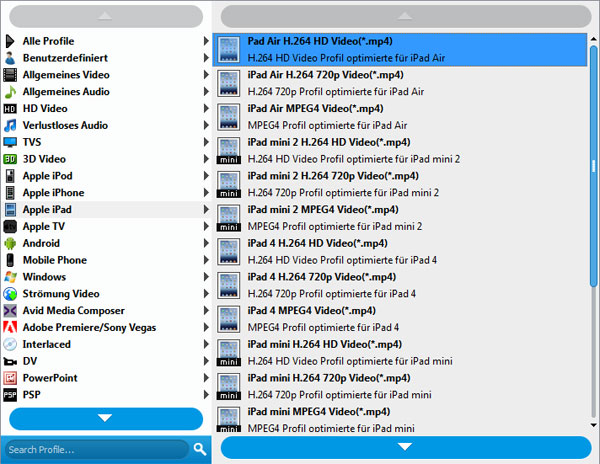Click the Avid Media Composer icon
600x464 pixels.
[10, 310]
